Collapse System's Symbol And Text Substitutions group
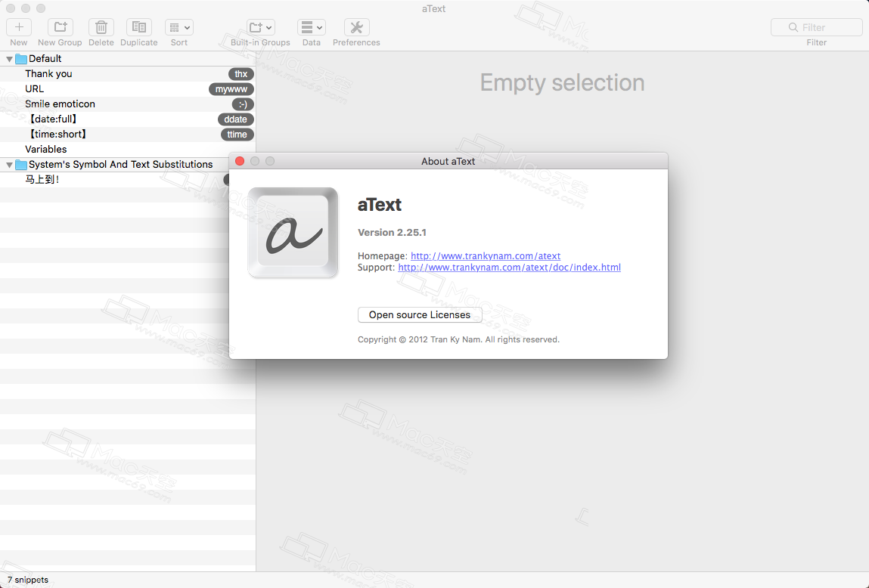Viewport: 869px width, 588px height. (9, 165)
